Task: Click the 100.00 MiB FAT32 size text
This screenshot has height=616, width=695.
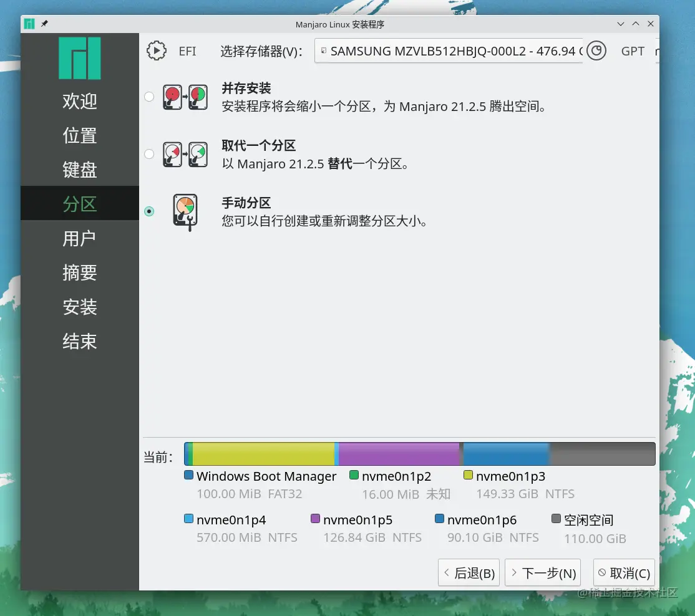Action: click(x=249, y=494)
